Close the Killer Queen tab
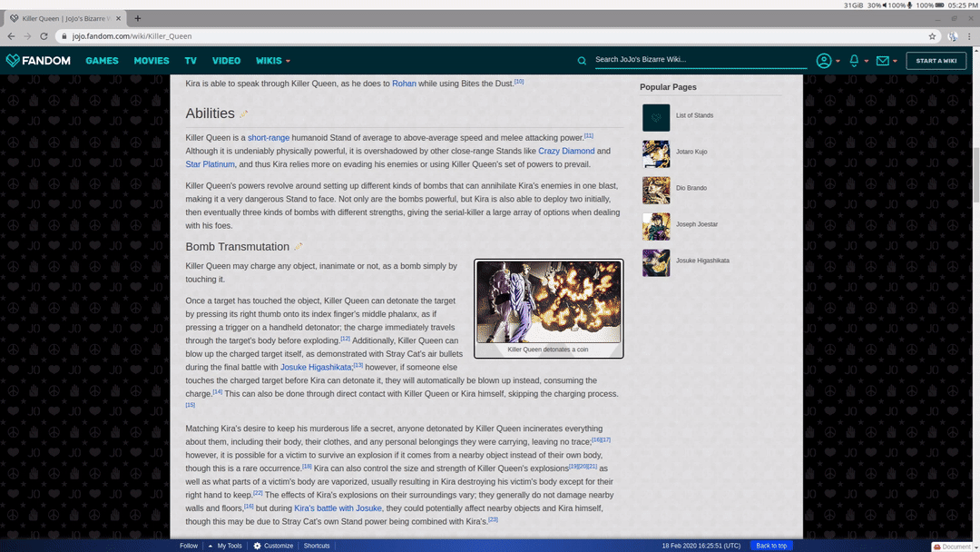980x552 pixels. click(118, 18)
